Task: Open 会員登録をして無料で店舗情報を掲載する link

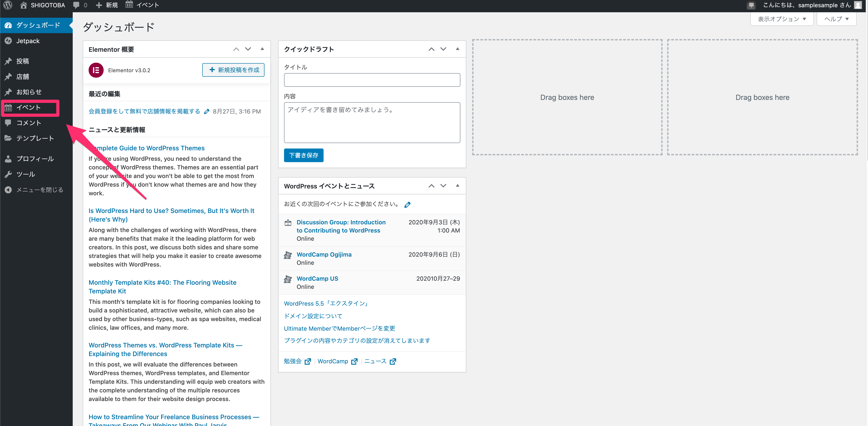Action: (144, 111)
